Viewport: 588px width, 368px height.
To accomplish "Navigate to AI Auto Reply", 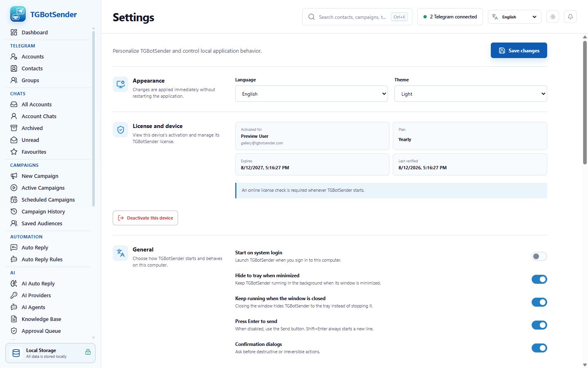I will point(49,283).
